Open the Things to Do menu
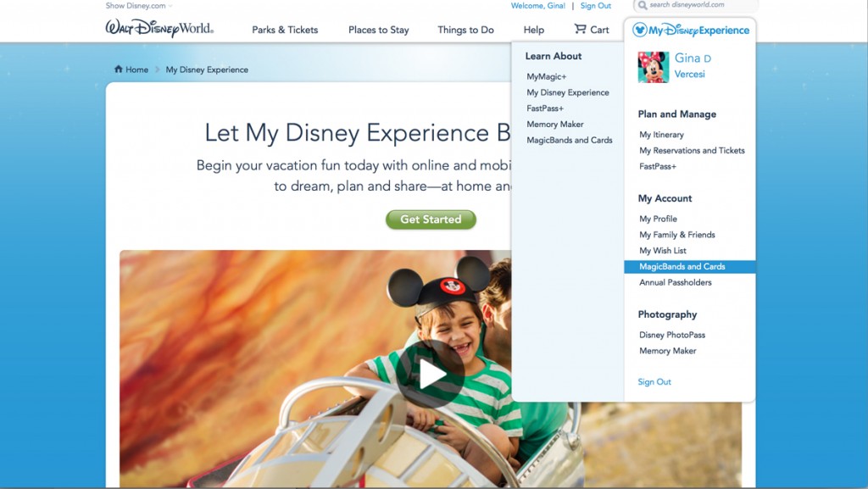Viewport: 868px width, 489px height. [x=465, y=30]
